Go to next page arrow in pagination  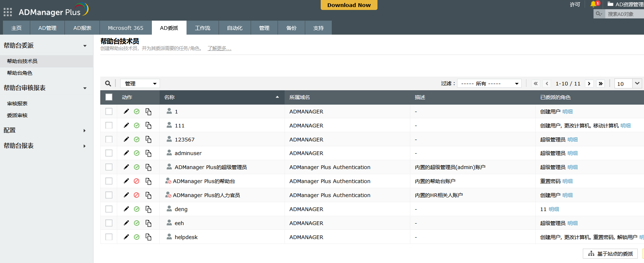[x=589, y=84]
